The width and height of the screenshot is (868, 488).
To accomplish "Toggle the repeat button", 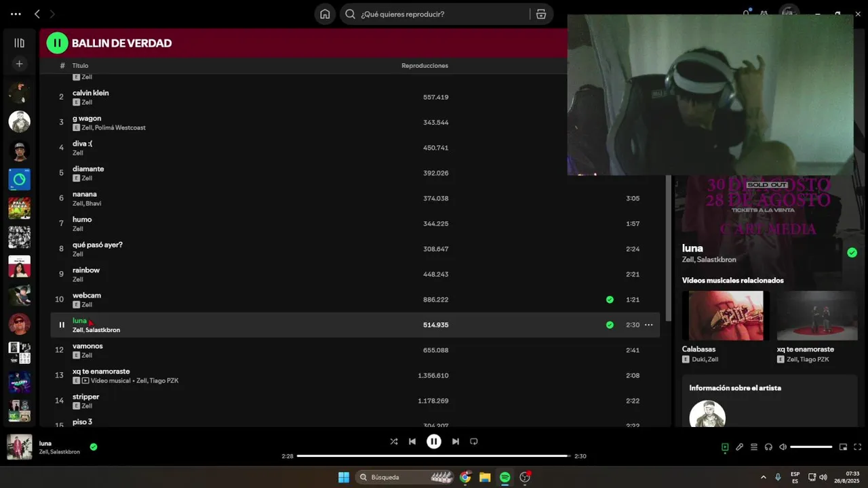I will click(x=474, y=441).
